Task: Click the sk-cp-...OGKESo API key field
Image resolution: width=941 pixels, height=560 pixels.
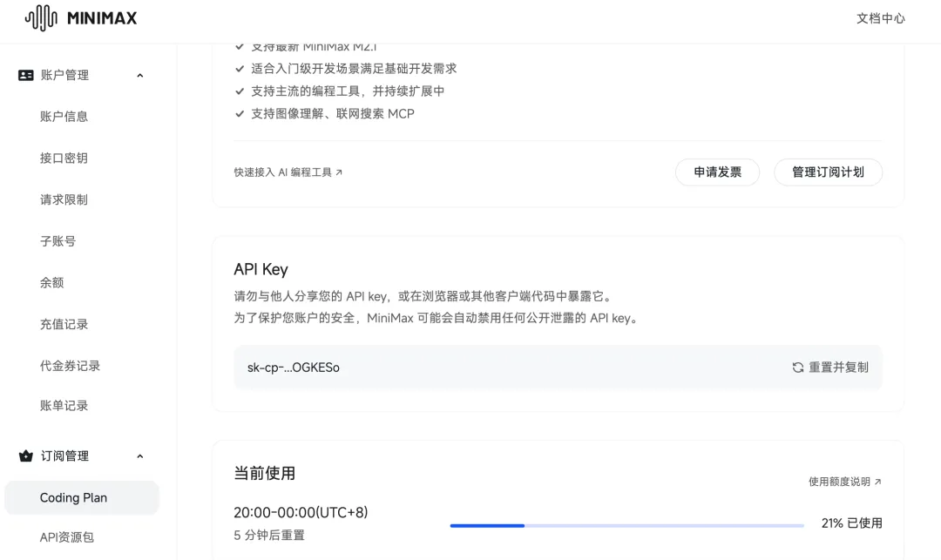Action: pos(559,368)
